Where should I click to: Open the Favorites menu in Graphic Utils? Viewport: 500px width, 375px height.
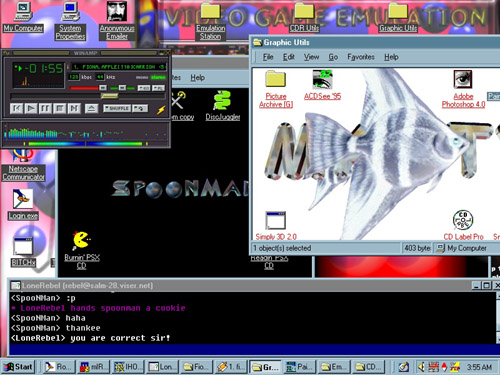tap(361, 57)
